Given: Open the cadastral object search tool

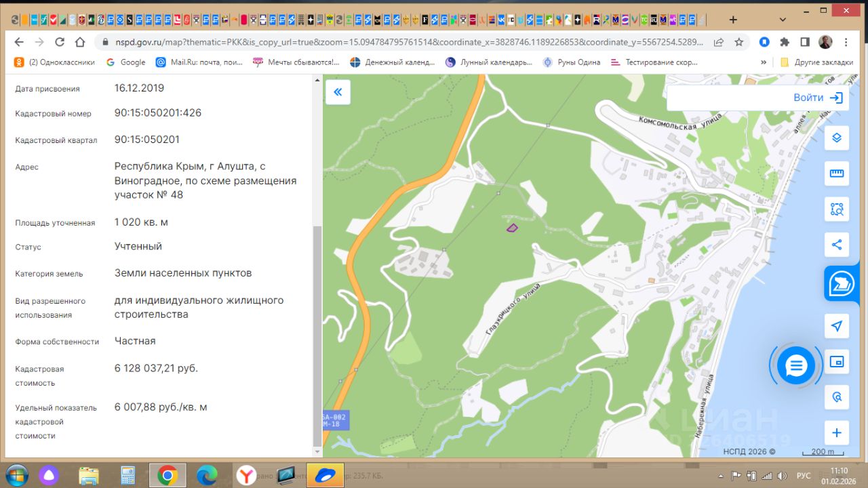Looking at the screenshot, I should coord(837,397).
